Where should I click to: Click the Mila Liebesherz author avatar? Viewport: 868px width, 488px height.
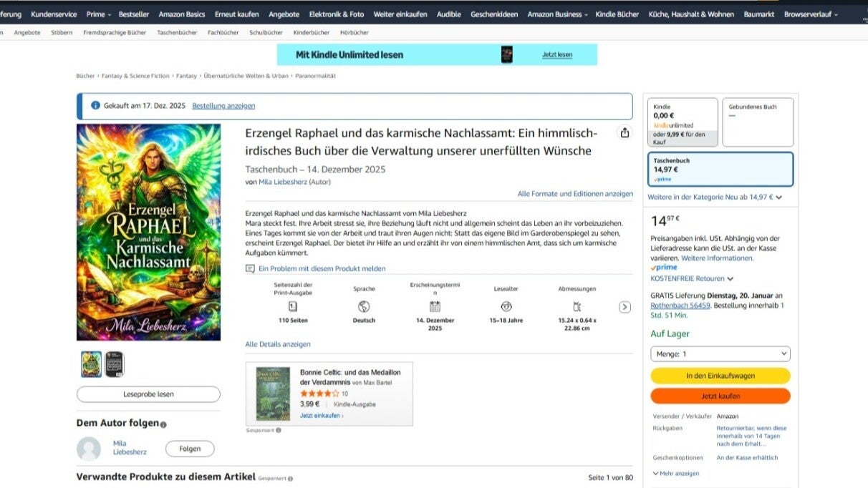point(89,449)
